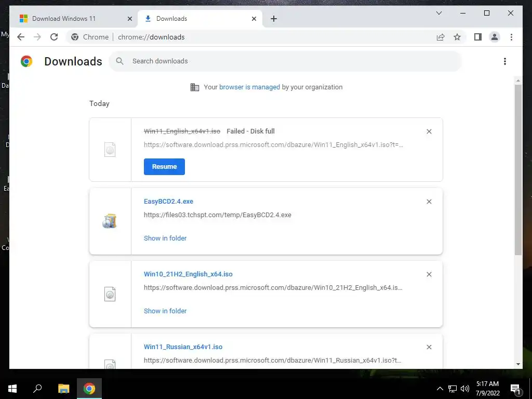
Task: Resume the failed Win11_English download
Action: click(164, 167)
